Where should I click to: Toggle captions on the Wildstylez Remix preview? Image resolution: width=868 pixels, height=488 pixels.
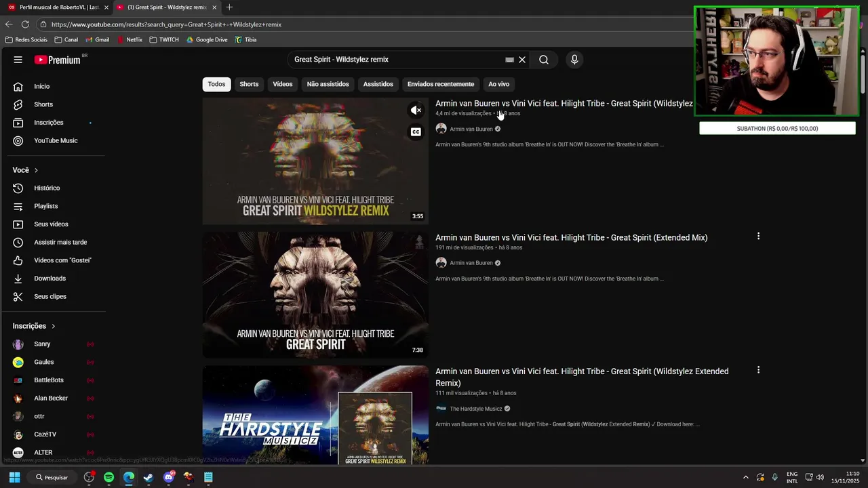(416, 132)
